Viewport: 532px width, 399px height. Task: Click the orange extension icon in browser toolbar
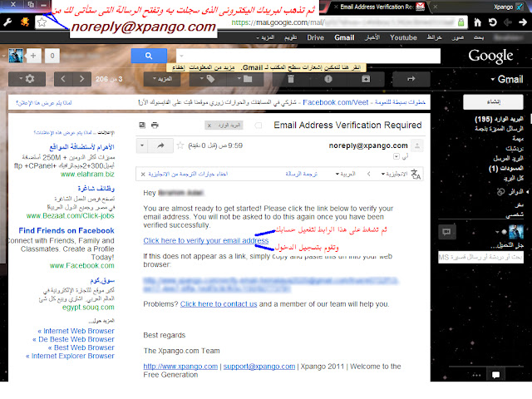pyautogui.click(x=25, y=22)
